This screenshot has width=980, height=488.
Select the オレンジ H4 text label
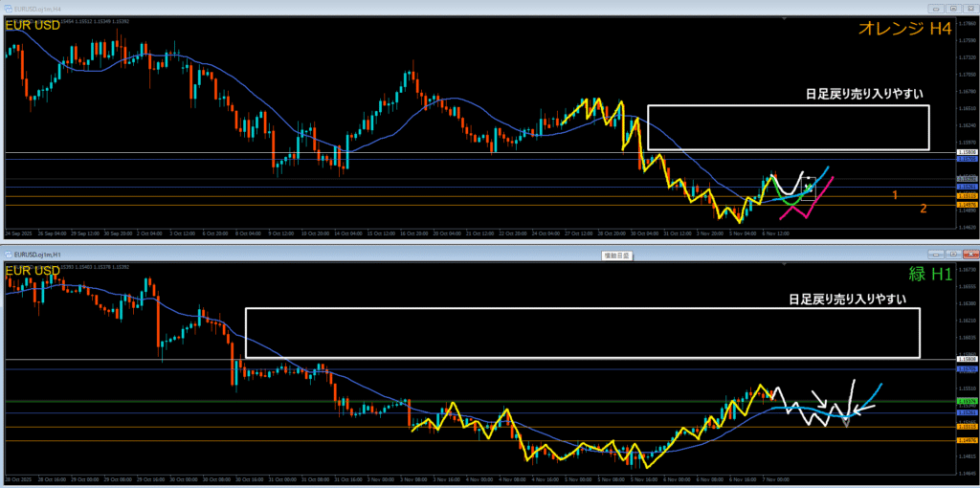[905, 29]
